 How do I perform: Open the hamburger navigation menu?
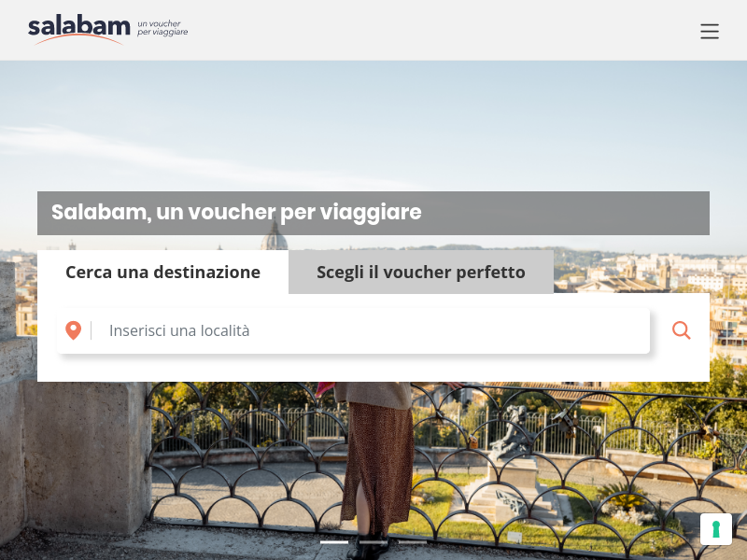point(710,31)
